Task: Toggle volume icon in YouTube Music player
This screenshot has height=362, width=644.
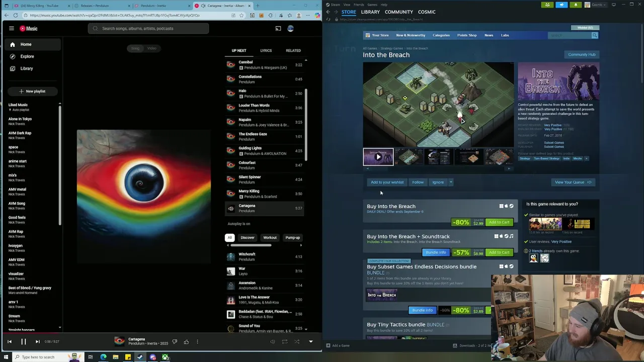Action: (272, 341)
